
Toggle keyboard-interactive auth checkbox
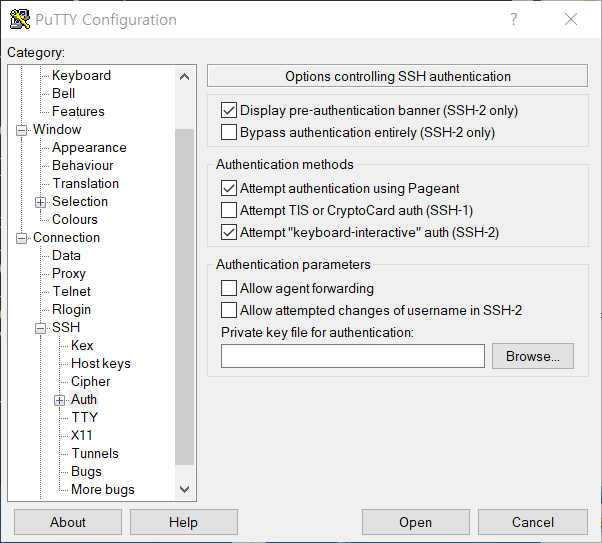pos(229,232)
